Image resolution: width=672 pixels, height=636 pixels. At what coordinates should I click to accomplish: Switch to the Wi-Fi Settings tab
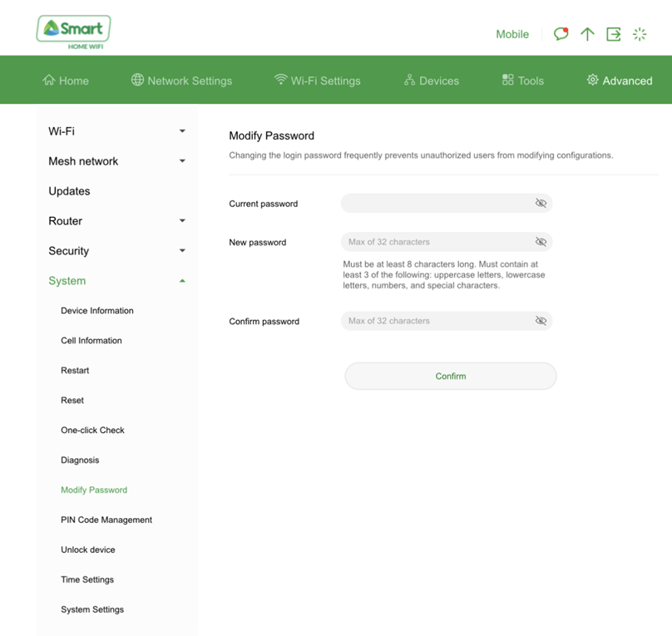click(x=317, y=81)
